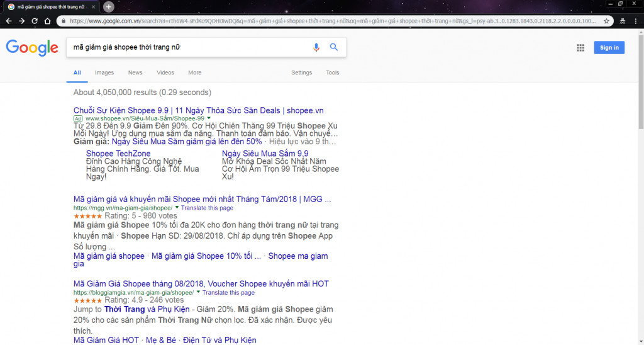Click the voice search microphone icon
This screenshot has height=345, width=644.
click(316, 47)
